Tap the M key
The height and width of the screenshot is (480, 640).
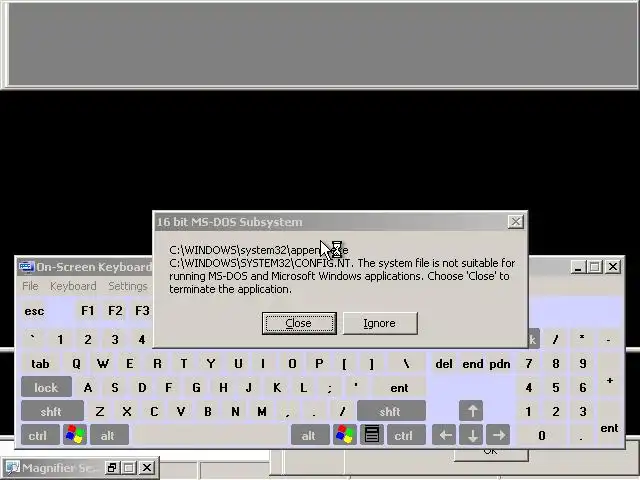[262, 411]
